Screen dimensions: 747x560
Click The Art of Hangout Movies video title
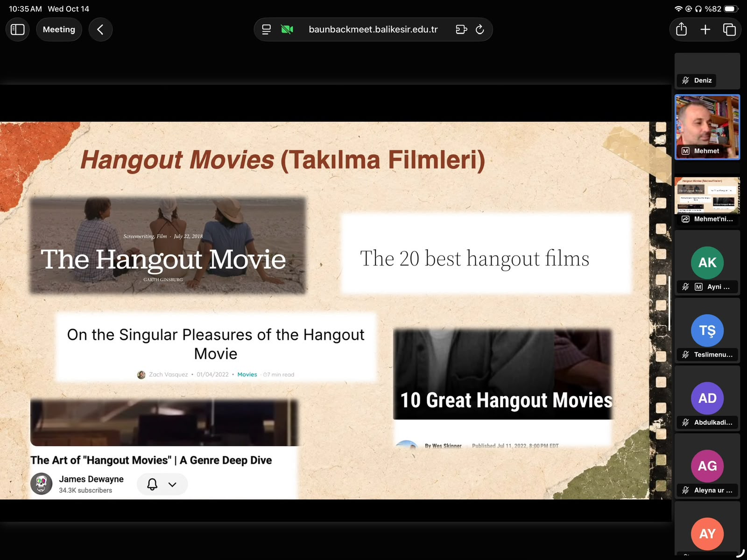(x=151, y=460)
